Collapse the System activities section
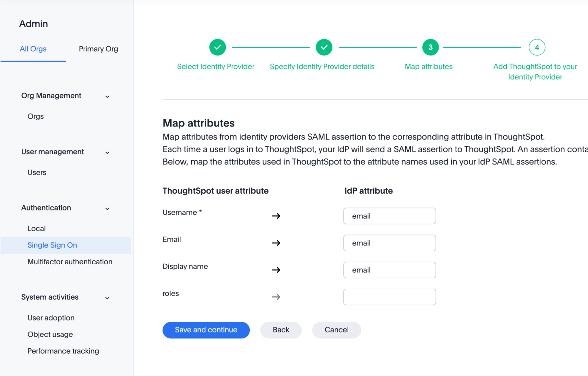This screenshot has width=588, height=376. [x=107, y=298]
